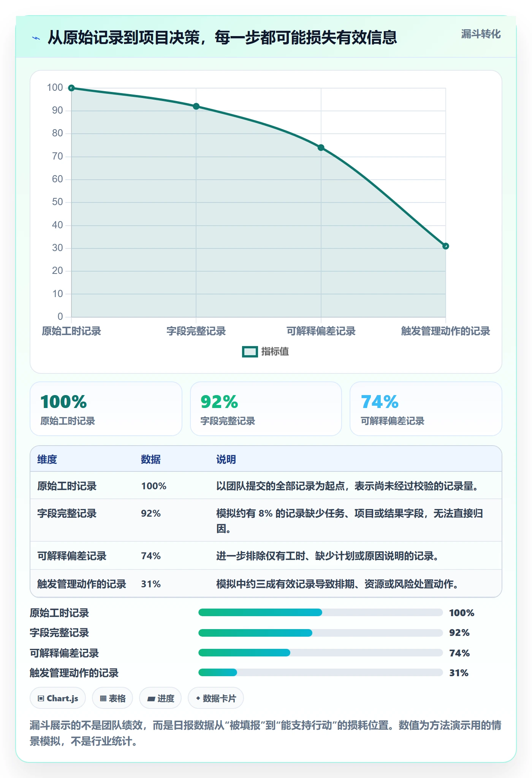Click the 指标值 legend label
The height and width of the screenshot is (778, 532).
pyautogui.click(x=275, y=352)
